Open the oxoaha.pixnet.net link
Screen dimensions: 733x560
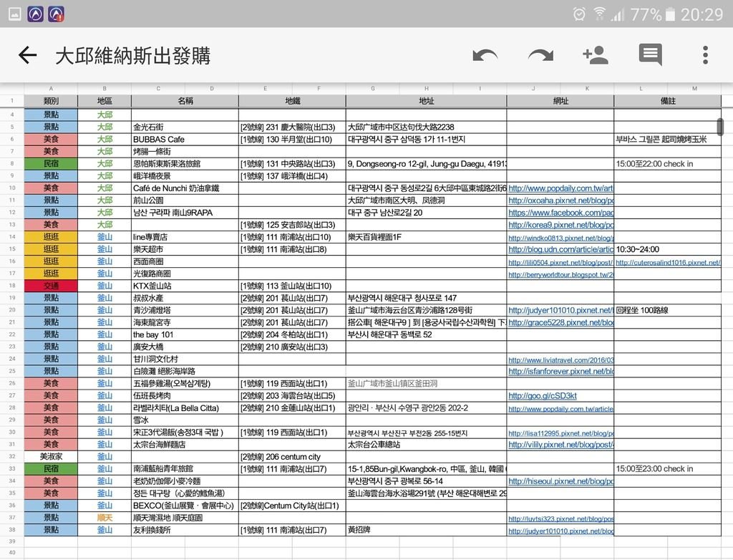pyautogui.click(x=561, y=201)
